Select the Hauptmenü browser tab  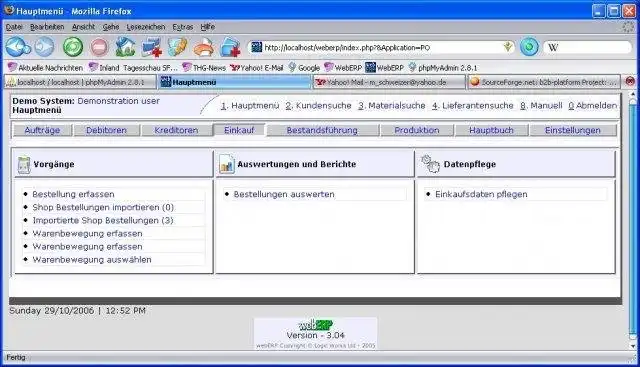234,82
